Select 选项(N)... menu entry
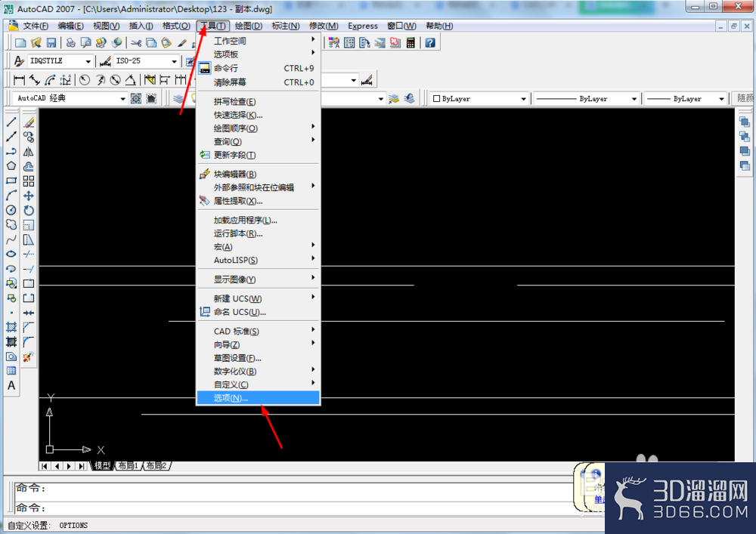 point(258,398)
